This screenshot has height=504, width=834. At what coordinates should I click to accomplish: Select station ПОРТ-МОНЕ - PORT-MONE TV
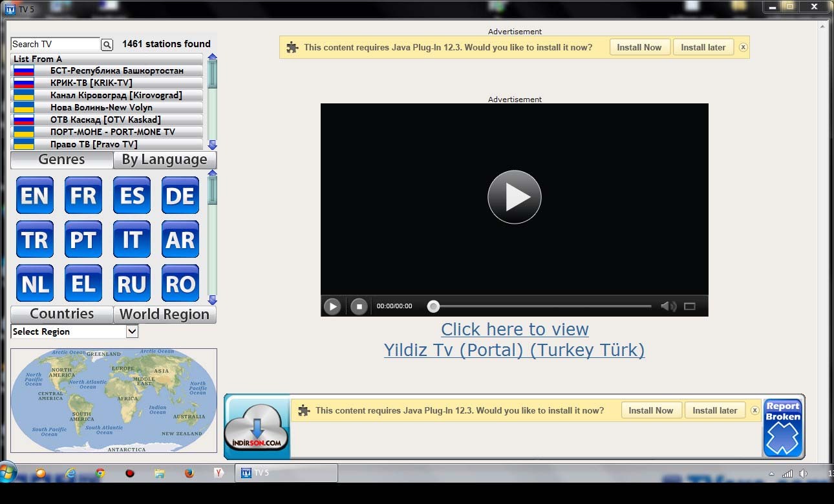[x=107, y=132]
